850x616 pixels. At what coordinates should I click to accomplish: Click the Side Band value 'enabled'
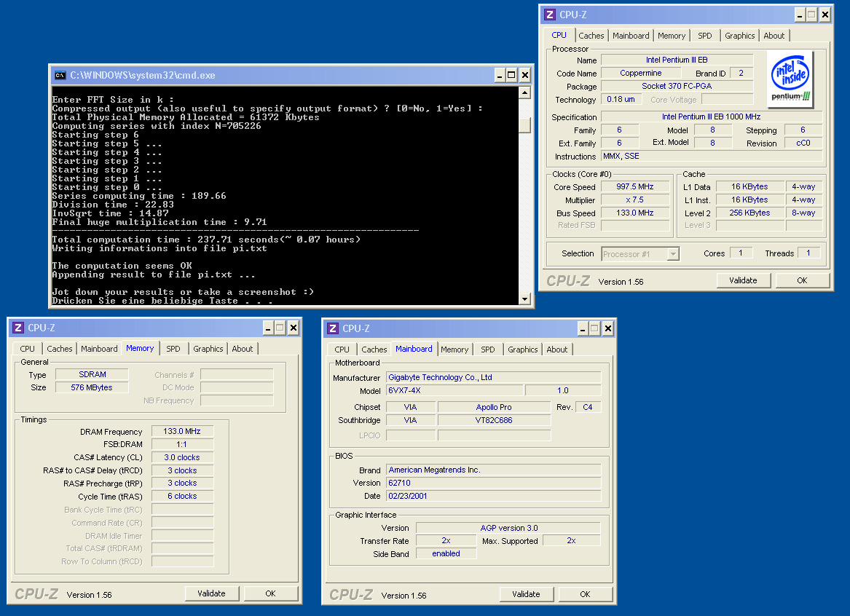coord(446,553)
